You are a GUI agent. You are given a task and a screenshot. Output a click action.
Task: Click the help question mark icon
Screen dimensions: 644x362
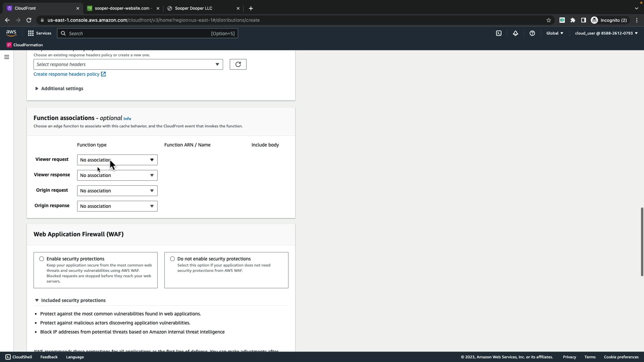tap(532, 33)
